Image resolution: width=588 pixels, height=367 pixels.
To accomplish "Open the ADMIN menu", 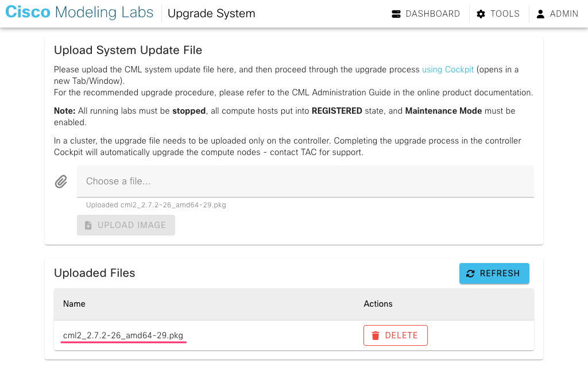I will [557, 14].
